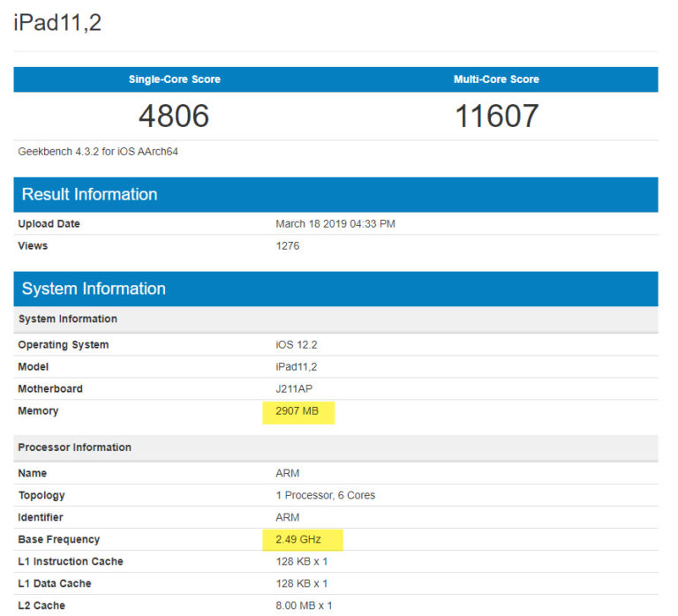Select the single-core score 4806
This screenshot has width=678, height=616.
click(x=174, y=116)
